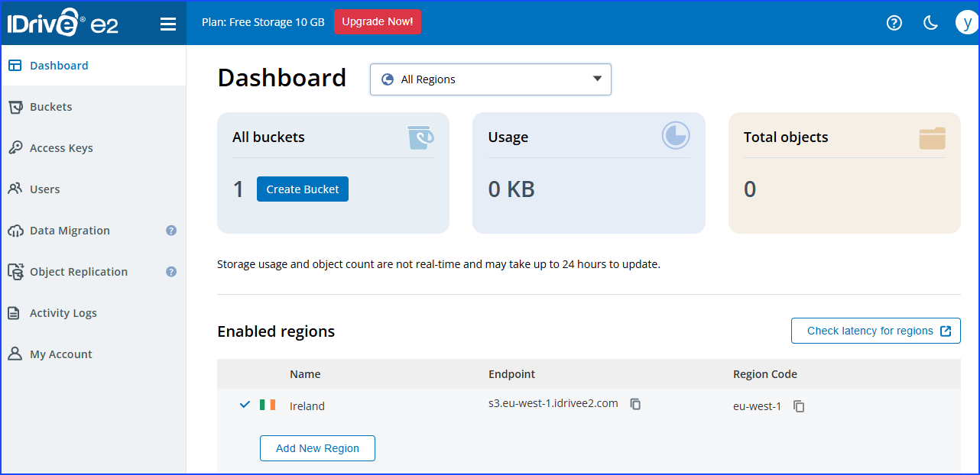
Task: Click the IDrive e2 logo
Action: 63,24
